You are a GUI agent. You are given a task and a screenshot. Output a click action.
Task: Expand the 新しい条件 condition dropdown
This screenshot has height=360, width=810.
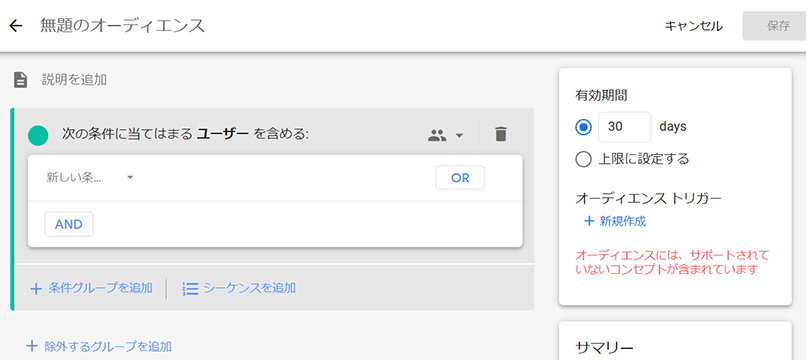tap(90, 178)
